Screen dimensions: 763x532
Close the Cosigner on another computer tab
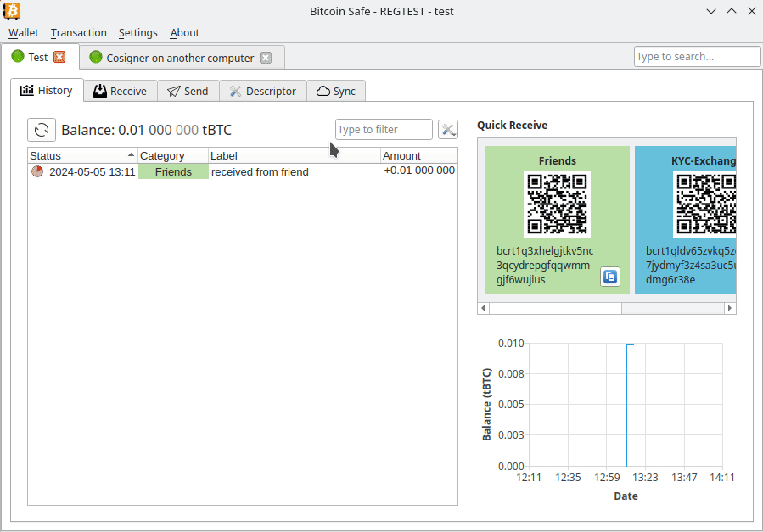[266, 58]
